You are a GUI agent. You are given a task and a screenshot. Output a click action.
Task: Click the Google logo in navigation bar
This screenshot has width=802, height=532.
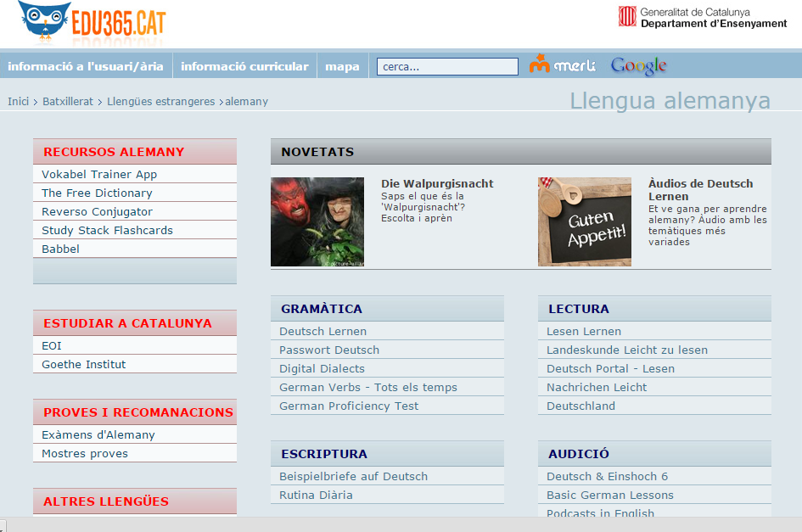(x=638, y=66)
